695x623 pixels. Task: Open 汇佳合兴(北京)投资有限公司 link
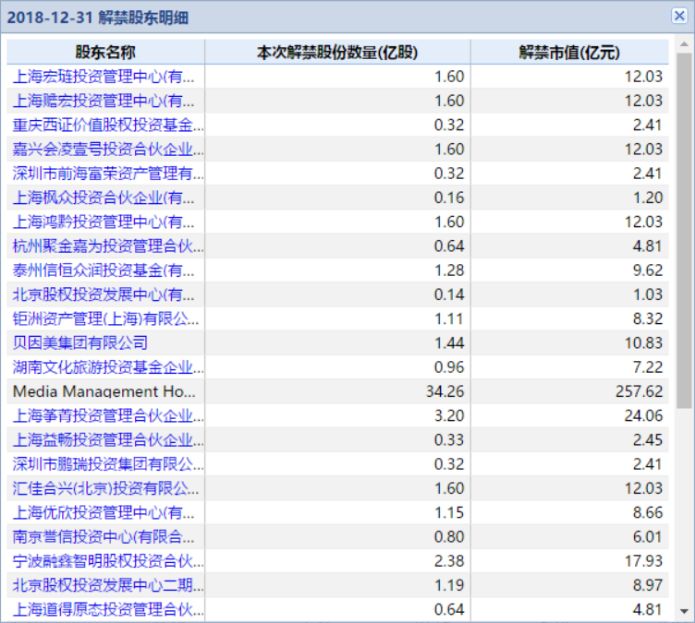tap(105, 488)
